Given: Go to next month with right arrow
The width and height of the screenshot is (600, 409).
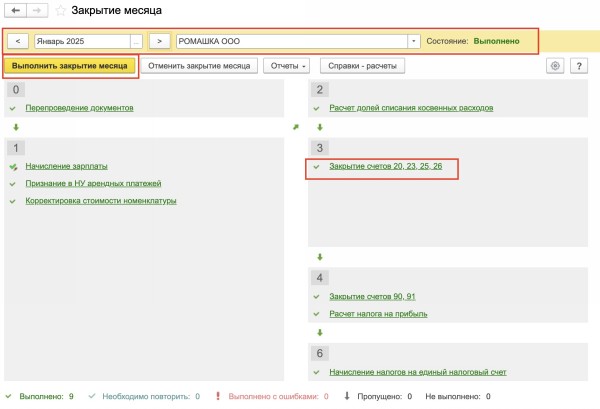Looking at the screenshot, I should coord(159,42).
